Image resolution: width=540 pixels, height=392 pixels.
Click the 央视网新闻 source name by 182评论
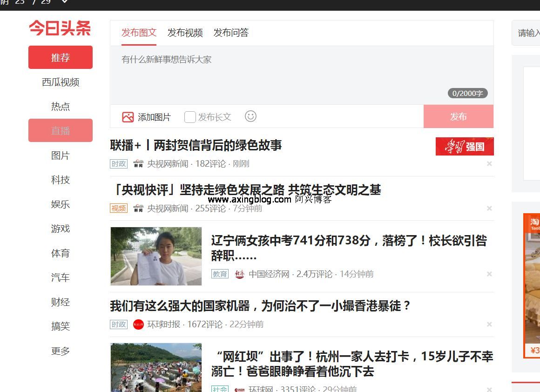168,163
